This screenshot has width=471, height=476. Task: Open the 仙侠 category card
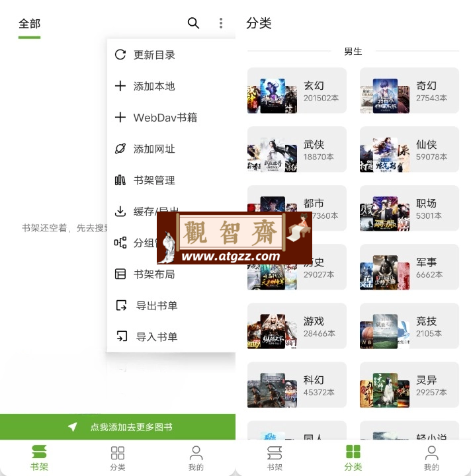tap(409, 149)
